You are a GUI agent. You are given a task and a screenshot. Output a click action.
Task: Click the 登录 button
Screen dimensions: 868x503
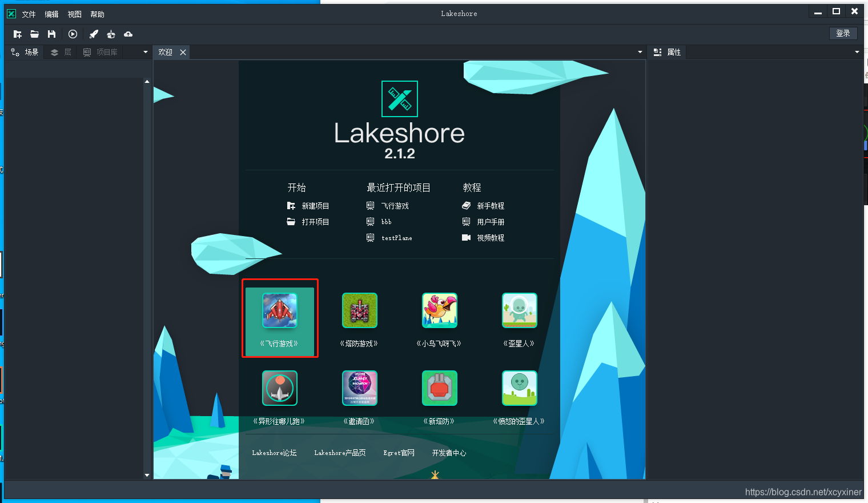click(843, 33)
